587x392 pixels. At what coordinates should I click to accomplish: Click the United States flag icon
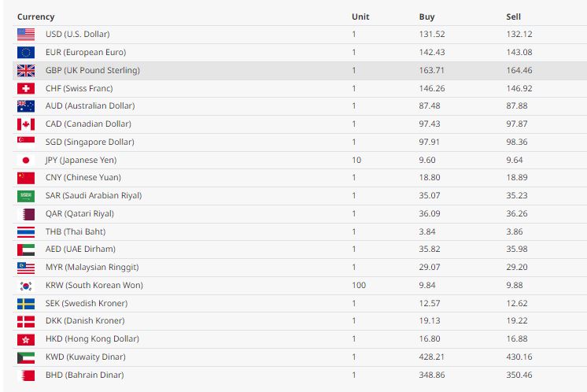pos(26,34)
